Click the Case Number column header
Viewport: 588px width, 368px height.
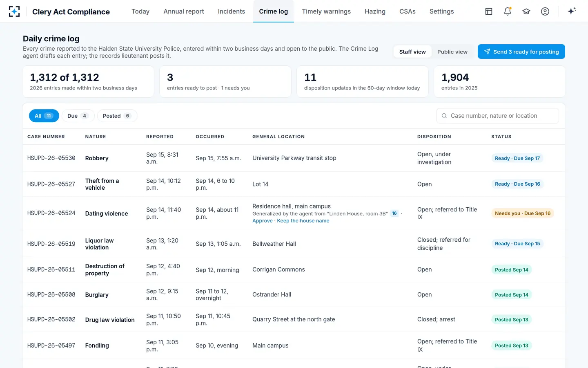46,137
